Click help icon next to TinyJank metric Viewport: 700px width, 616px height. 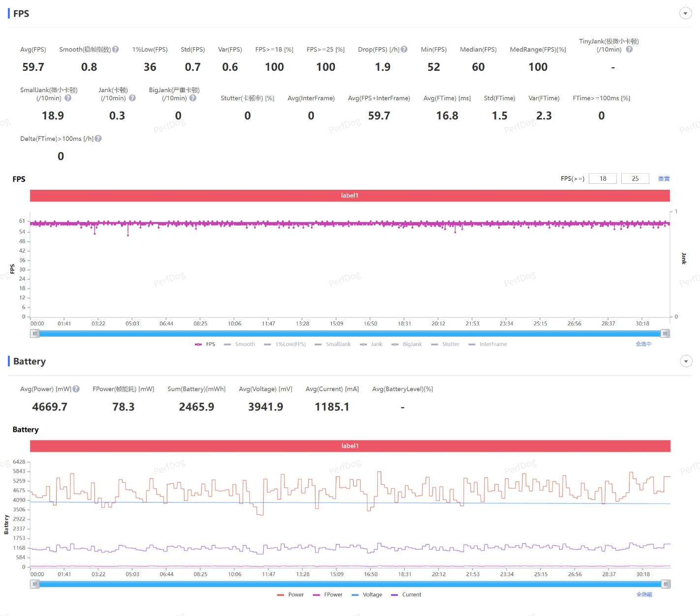629,49
